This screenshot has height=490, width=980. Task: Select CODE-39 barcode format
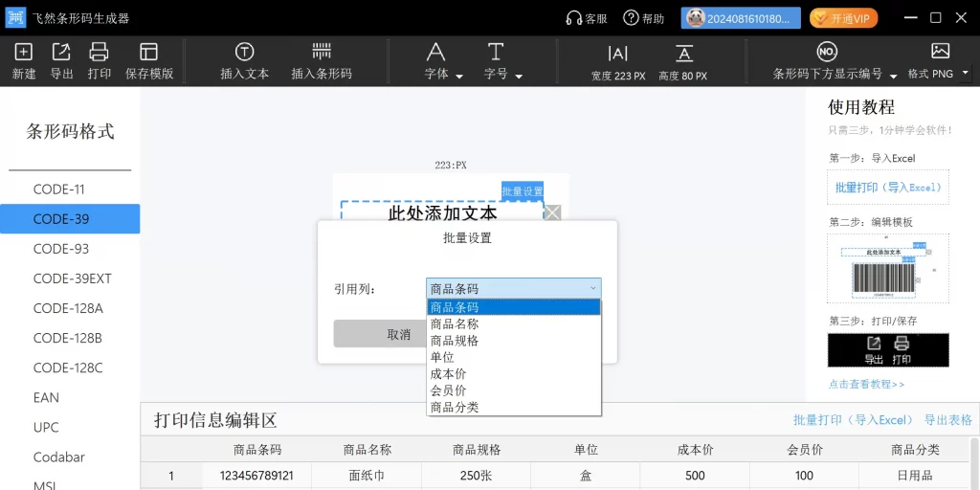click(x=70, y=219)
